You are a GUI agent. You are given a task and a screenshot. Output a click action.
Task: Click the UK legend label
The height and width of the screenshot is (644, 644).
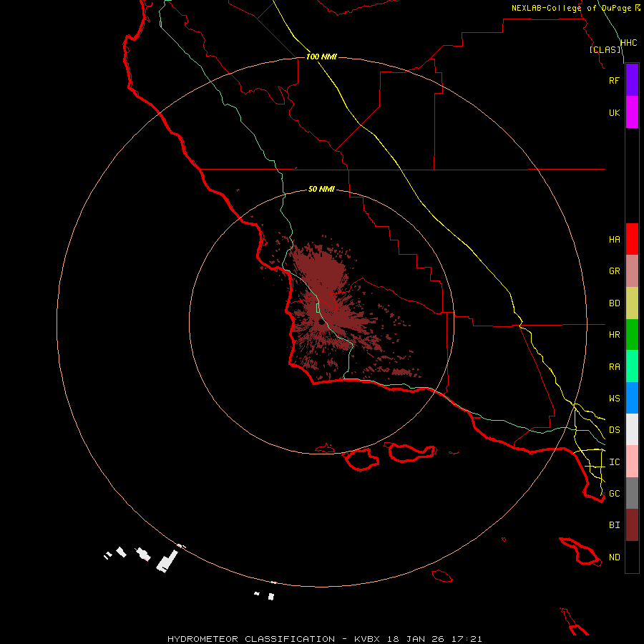tap(614, 112)
